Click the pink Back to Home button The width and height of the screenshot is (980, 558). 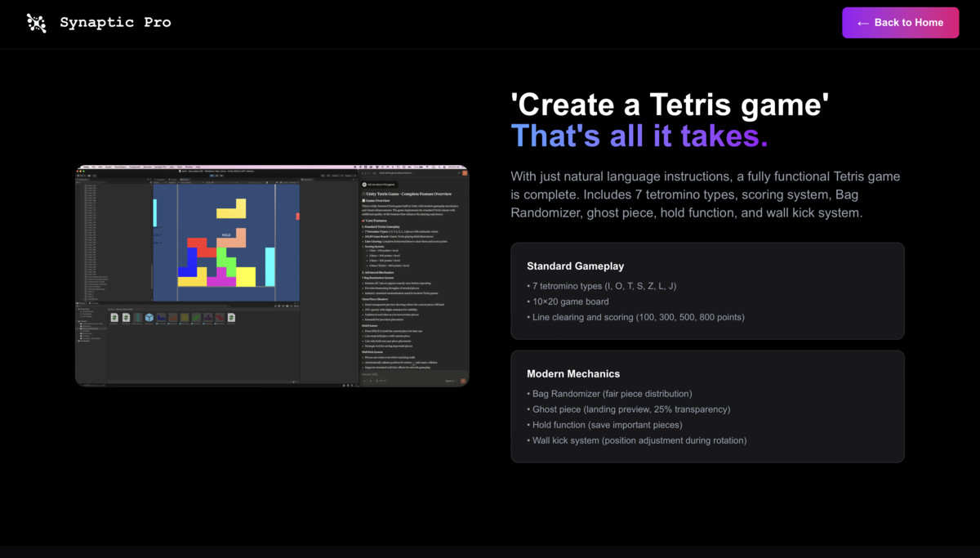[900, 22]
